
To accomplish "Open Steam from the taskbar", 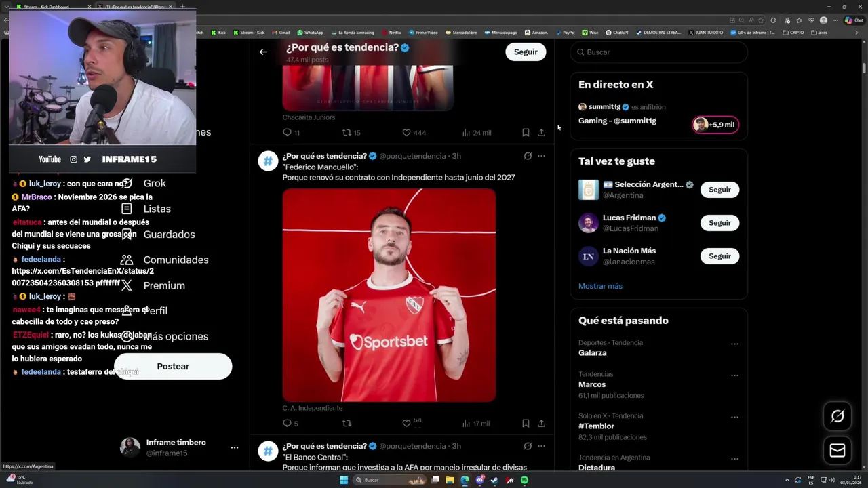I will point(494,480).
